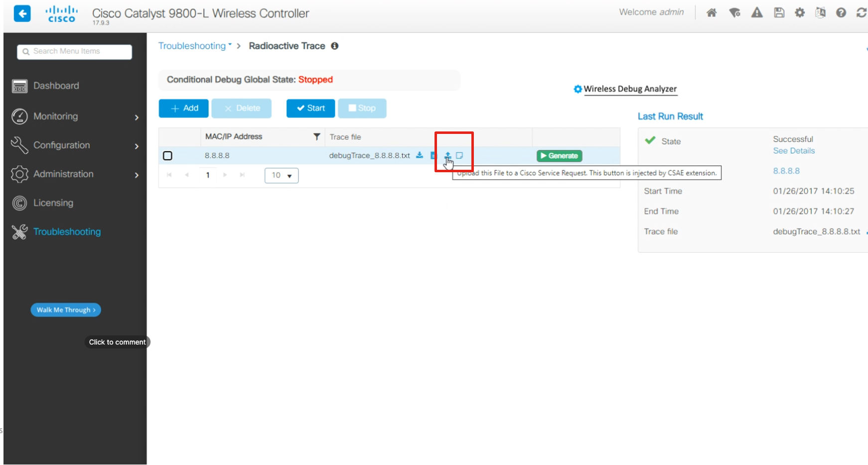The height and width of the screenshot is (465, 868).
Task: Click into the Search Menu Items field
Action: 75,51
